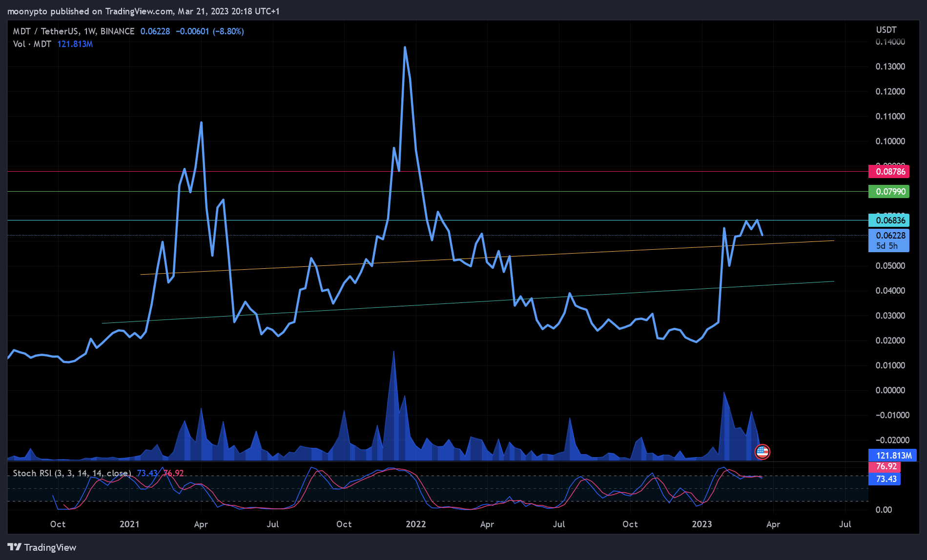The width and height of the screenshot is (927, 560).
Task: Click the US flag event icon
Action: pyautogui.click(x=762, y=452)
